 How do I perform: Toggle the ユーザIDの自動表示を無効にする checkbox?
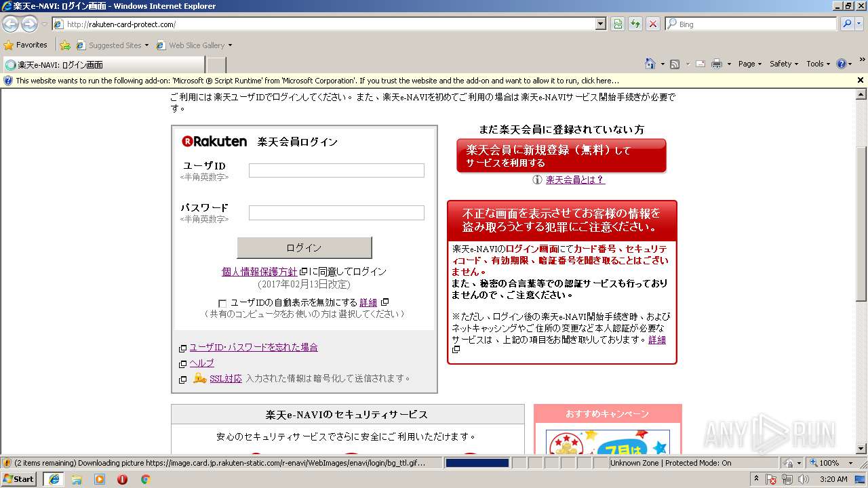222,303
